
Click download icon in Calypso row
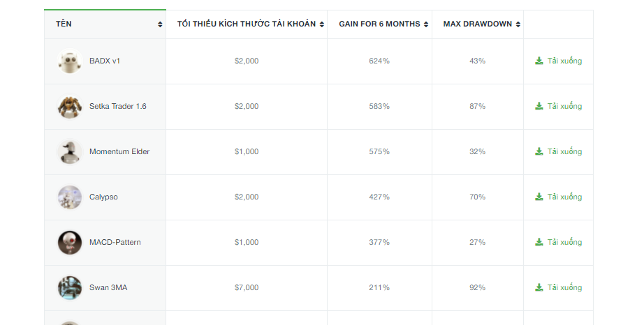539,197
